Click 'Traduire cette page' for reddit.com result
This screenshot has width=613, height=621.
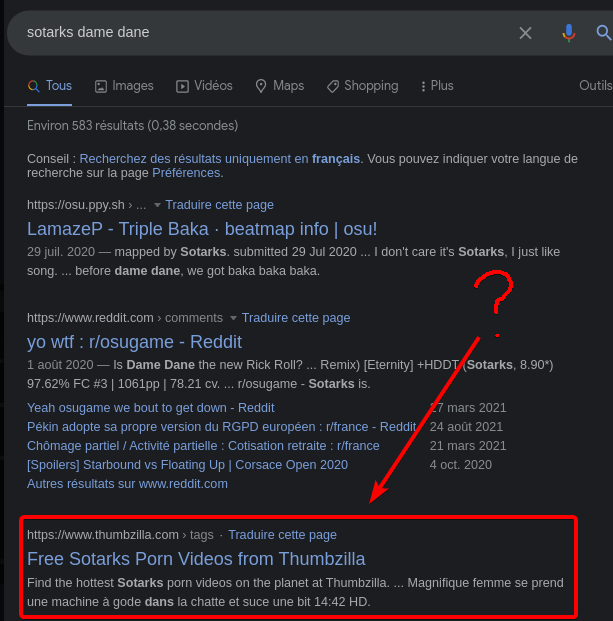click(296, 318)
